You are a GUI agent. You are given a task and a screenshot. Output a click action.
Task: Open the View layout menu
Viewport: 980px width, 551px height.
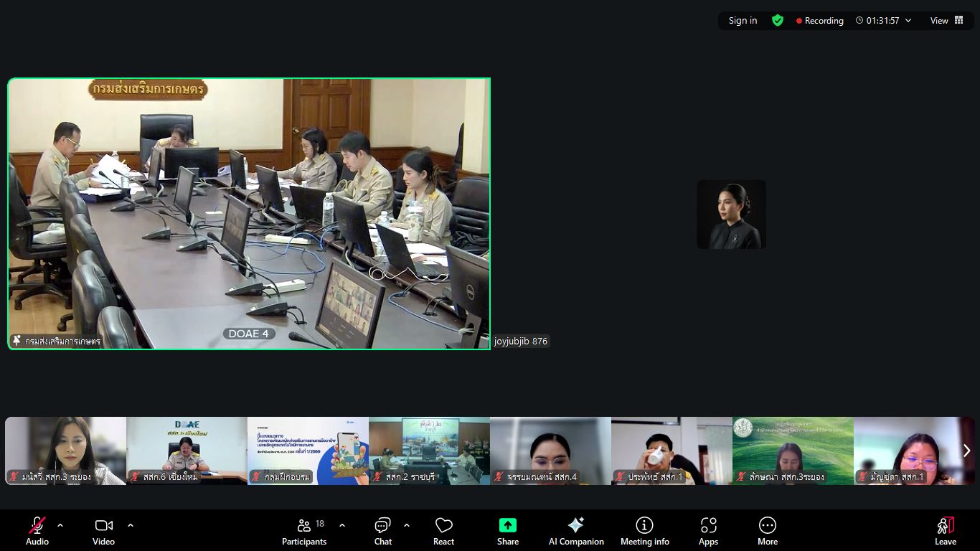tap(947, 21)
